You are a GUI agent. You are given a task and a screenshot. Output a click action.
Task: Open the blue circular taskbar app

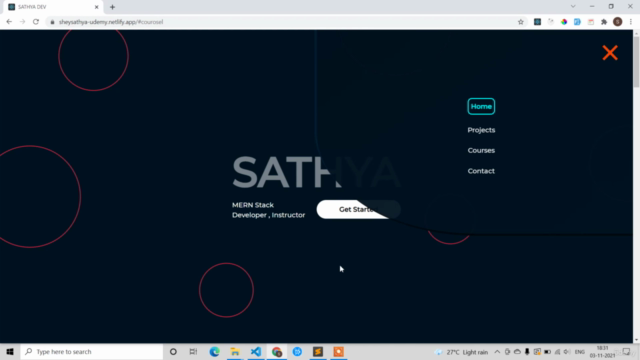point(297,351)
